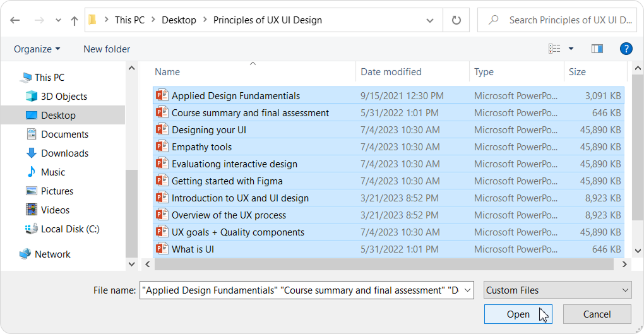Click the change view layout icon

point(554,49)
